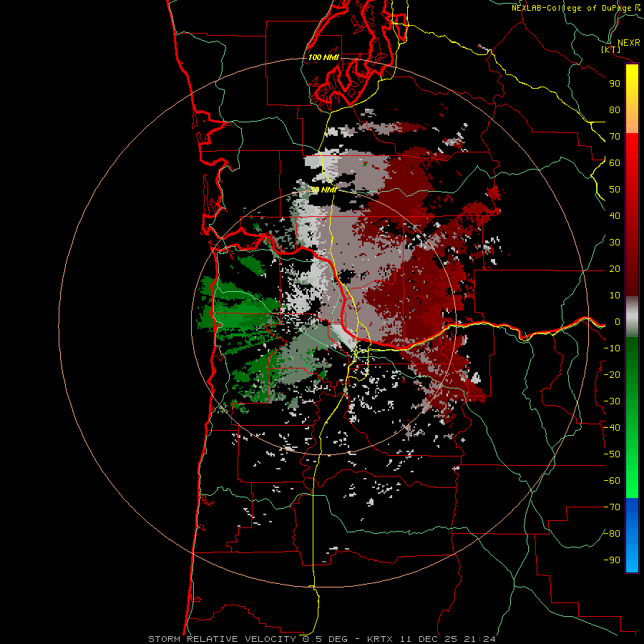This screenshot has height=644, width=644.
Task: Click the 20 value on velocity scale
Action: coord(615,269)
